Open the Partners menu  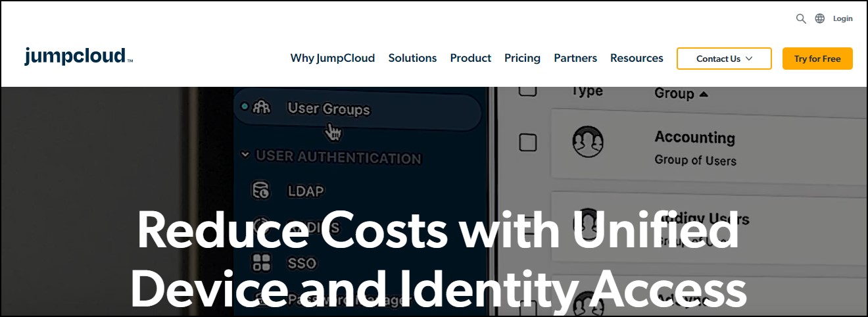click(575, 58)
